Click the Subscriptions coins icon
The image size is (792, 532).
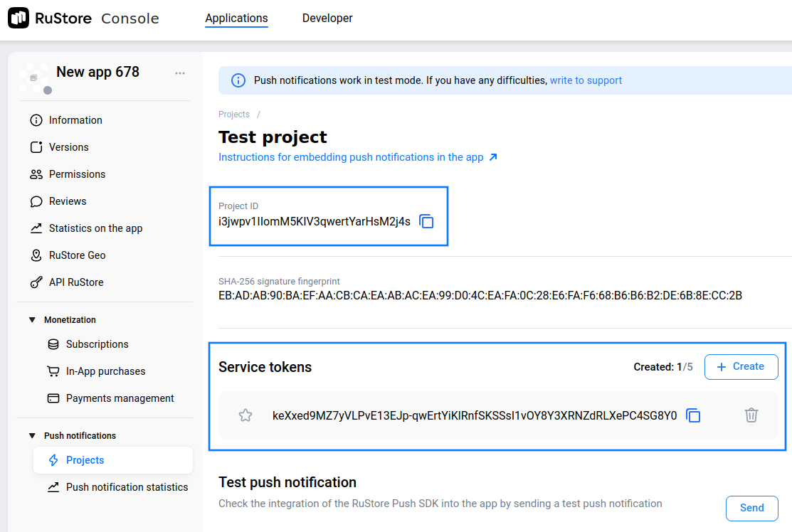pyautogui.click(x=53, y=344)
